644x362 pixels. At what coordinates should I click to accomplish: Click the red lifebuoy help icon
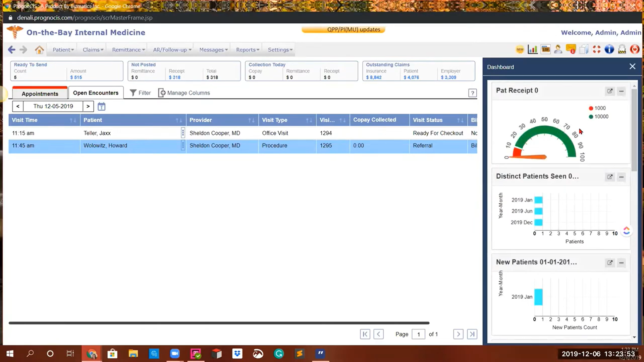[596, 50]
